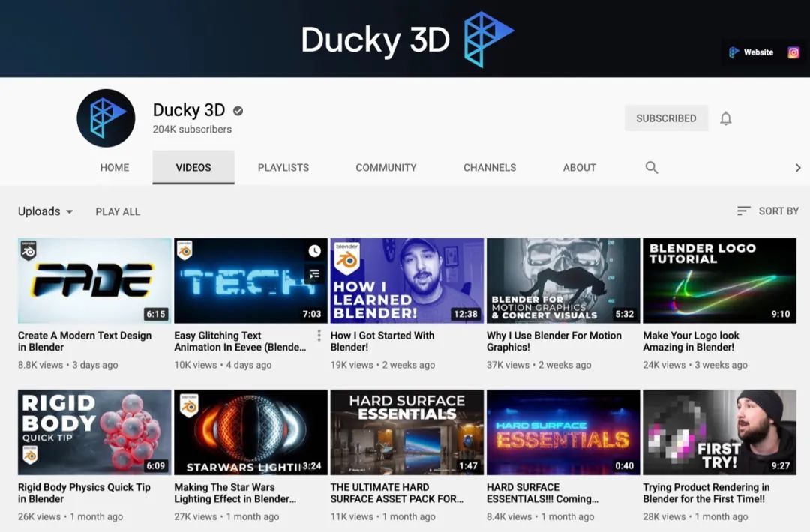Open the First Try product rendering thumbnail

point(719,432)
